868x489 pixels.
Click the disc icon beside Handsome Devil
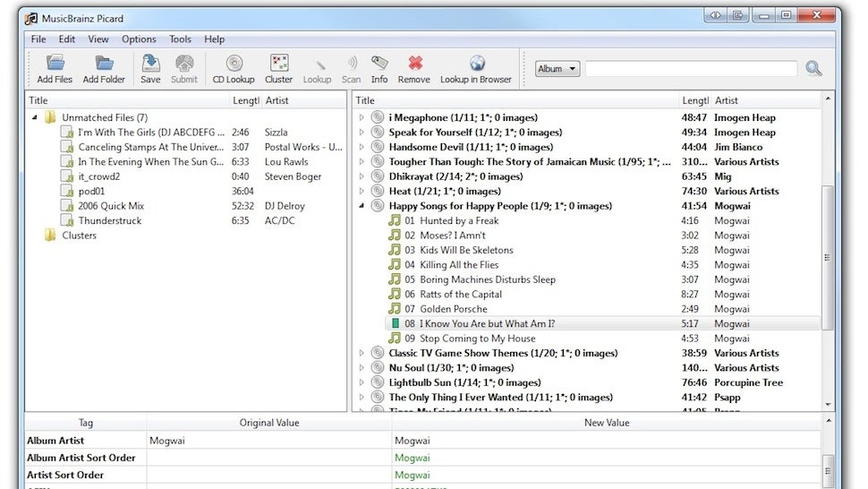(378, 147)
